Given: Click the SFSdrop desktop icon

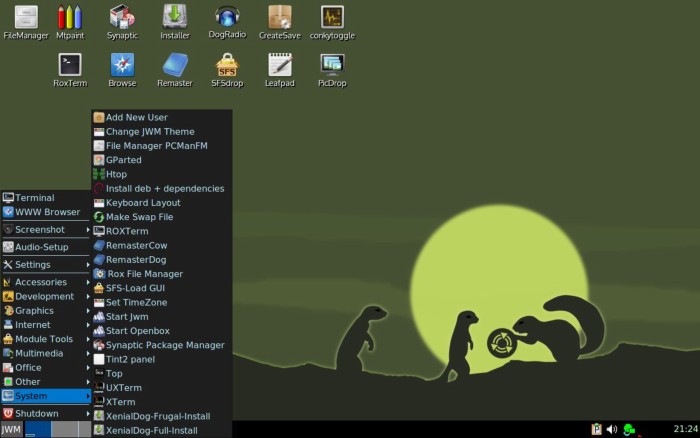Looking at the screenshot, I should tap(227, 70).
